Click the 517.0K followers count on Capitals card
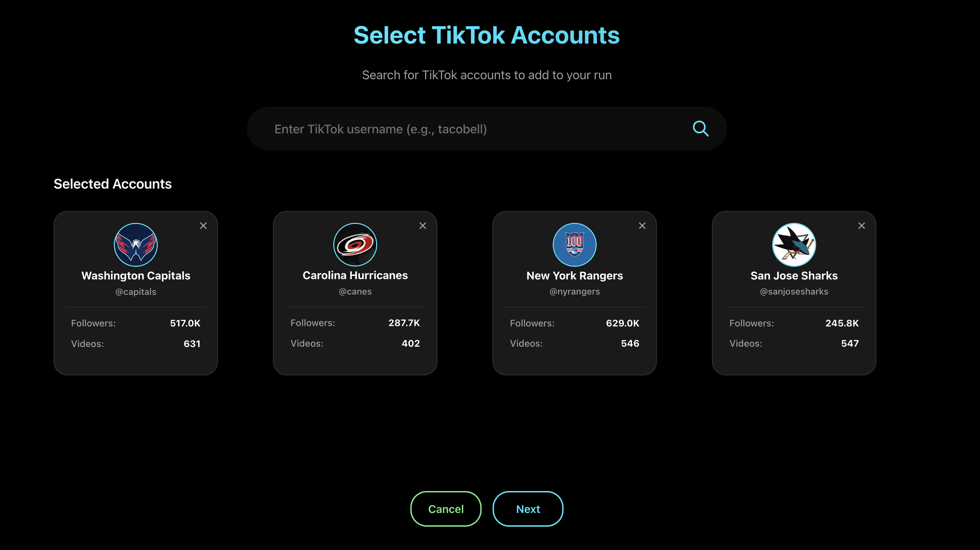 tap(185, 323)
